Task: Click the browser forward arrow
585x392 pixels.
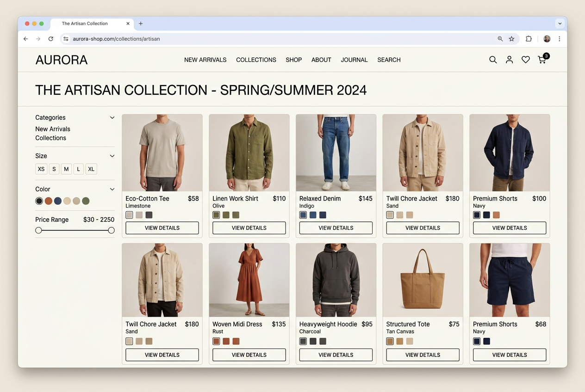Action: tap(38, 39)
